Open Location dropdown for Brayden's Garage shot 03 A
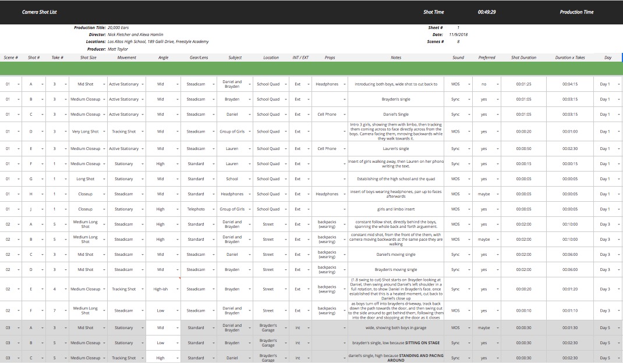This screenshot has width=623, height=364. click(x=286, y=328)
